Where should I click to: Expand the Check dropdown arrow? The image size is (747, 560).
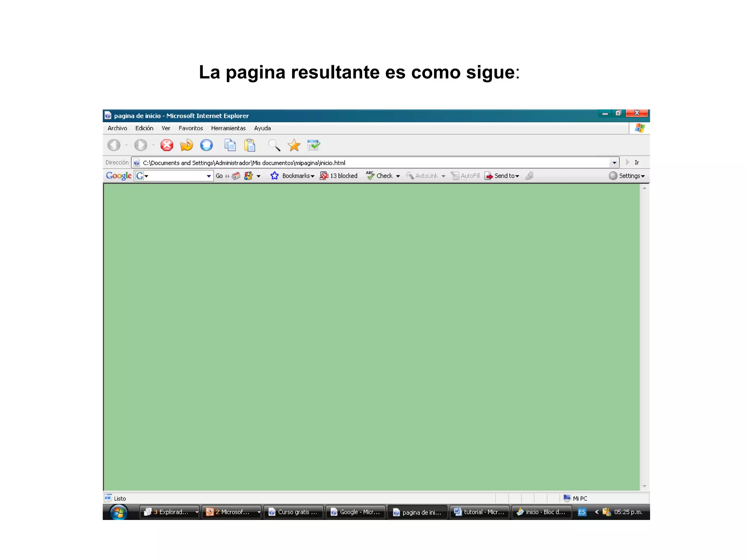click(398, 176)
